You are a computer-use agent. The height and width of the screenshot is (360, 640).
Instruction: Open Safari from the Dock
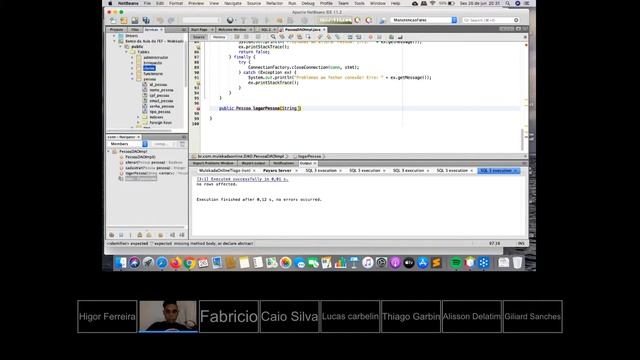(x=162, y=263)
